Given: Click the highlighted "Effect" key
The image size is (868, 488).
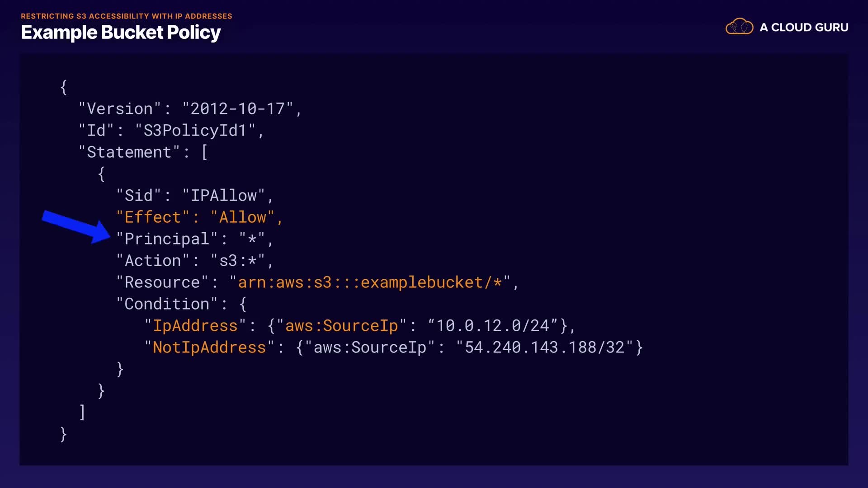Looking at the screenshot, I should [x=153, y=217].
